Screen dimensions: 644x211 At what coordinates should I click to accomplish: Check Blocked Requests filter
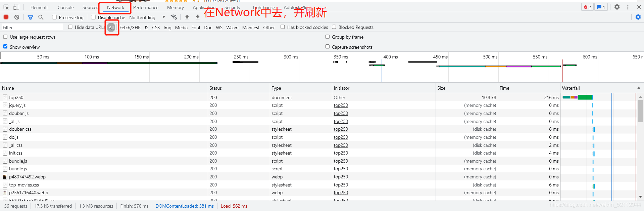coord(334,27)
